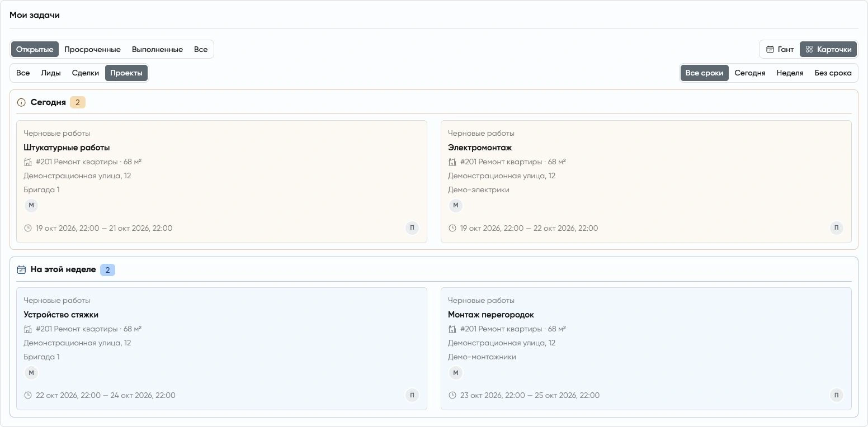
Task: Click dates 19 окт – 22 окт 2026
Action: tap(529, 228)
